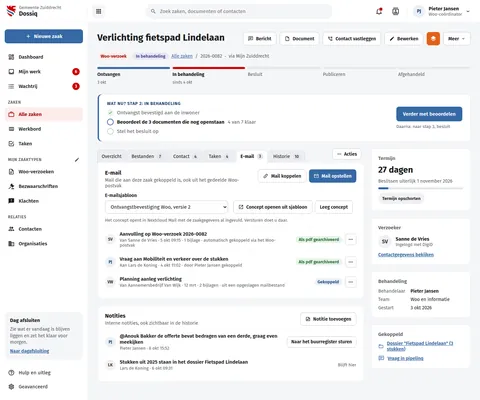Open Organisaties in the sidebar
Viewport: 480px width, 400px height.
tap(44, 244)
